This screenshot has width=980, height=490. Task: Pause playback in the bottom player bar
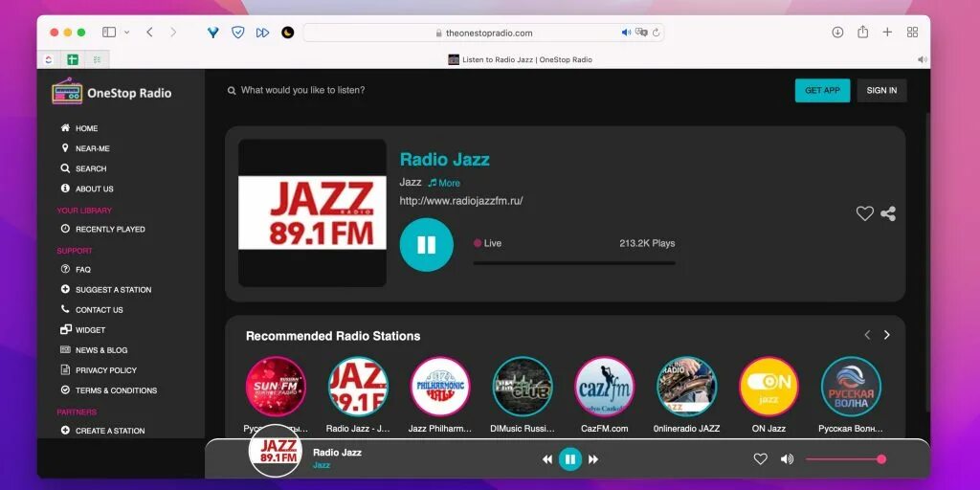(x=570, y=459)
